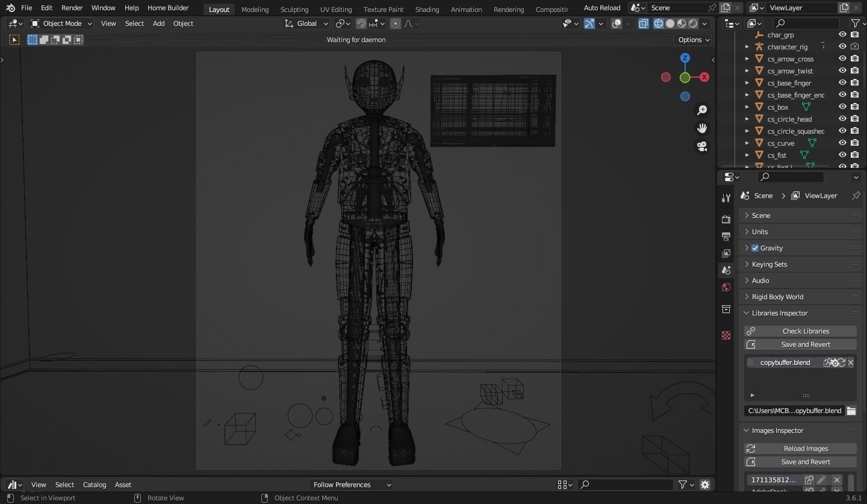Click the outliner search field
This screenshot has width=867, height=504.
(x=806, y=23)
